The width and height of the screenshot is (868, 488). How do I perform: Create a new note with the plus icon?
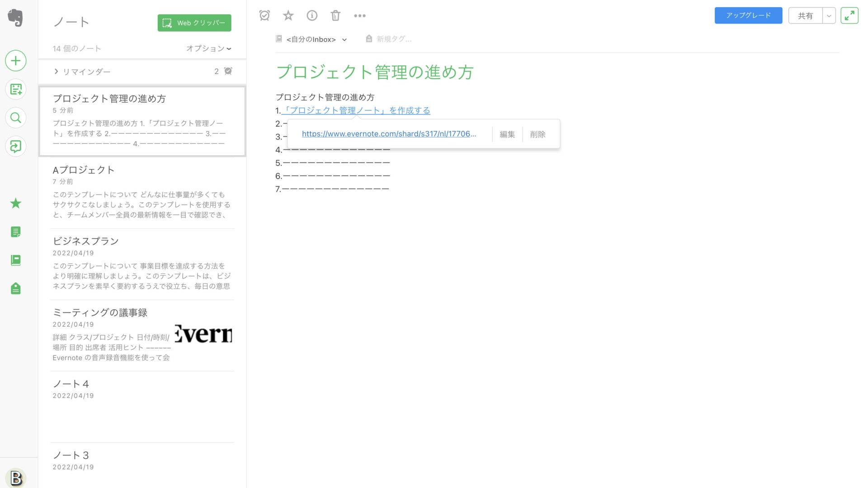(x=15, y=61)
